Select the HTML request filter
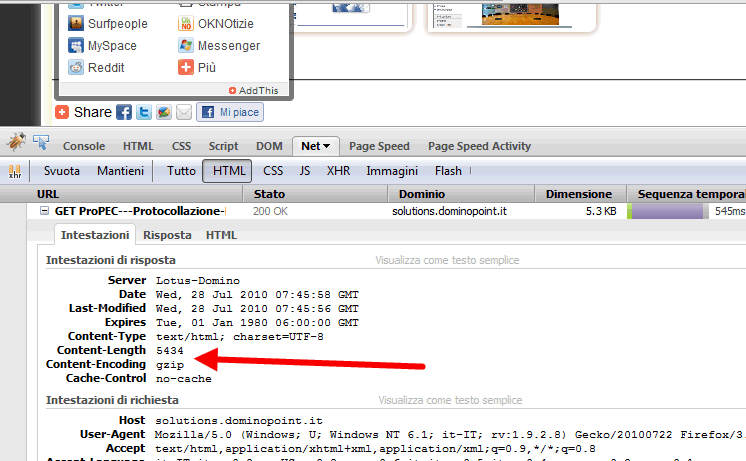Image resolution: width=746 pixels, height=461 pixels. pos(227,171)
